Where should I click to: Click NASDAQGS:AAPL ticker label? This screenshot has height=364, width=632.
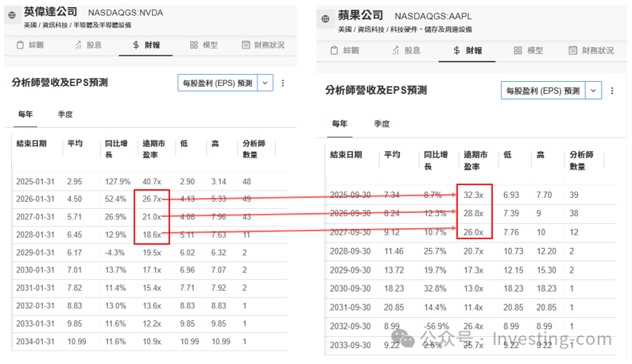click(433, 16)
